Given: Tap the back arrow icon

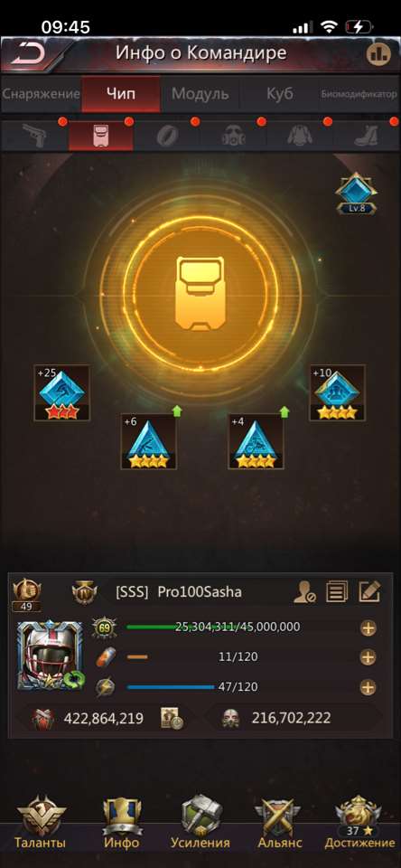Looking at the screenshot, I should [x=27, y=54].
